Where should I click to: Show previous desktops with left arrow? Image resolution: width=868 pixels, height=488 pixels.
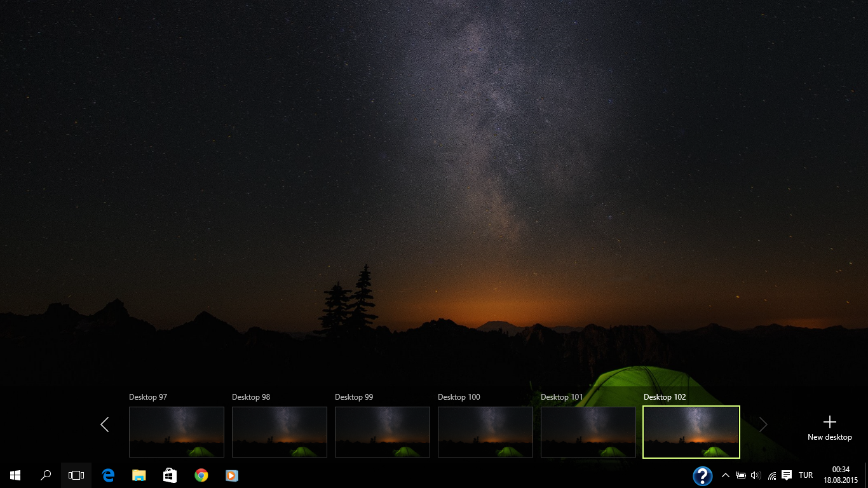tap(105, 424)
